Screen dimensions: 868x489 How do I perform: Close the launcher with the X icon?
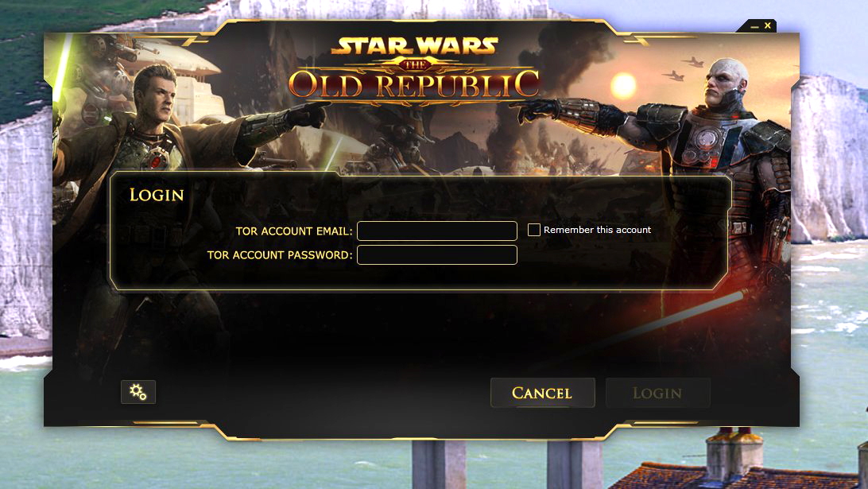tap(768, 25)
